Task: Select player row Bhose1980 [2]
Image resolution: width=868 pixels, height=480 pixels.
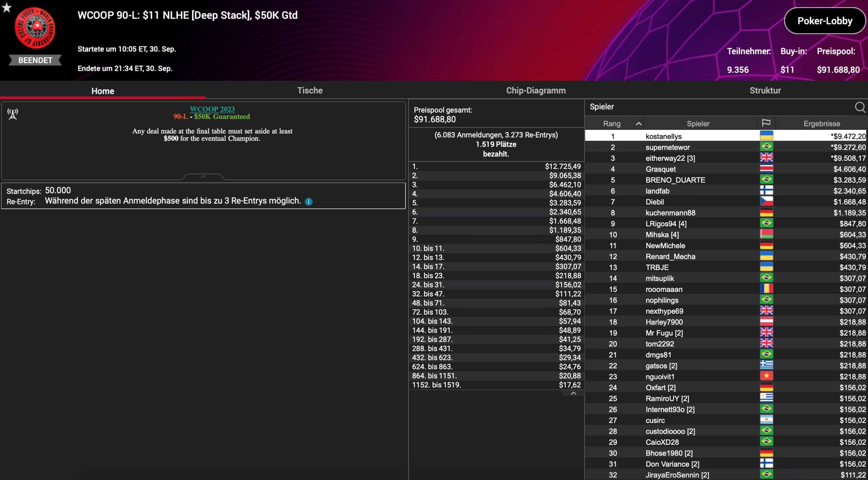Action: point(726,453)
